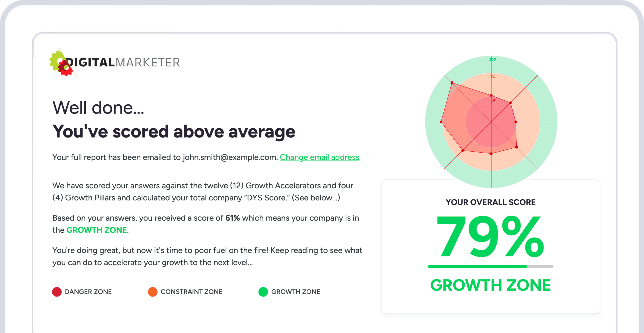This screenshot has width=644, height=333.
Task: Click the DANGER ZONE legend label
Action: (88, 292)
